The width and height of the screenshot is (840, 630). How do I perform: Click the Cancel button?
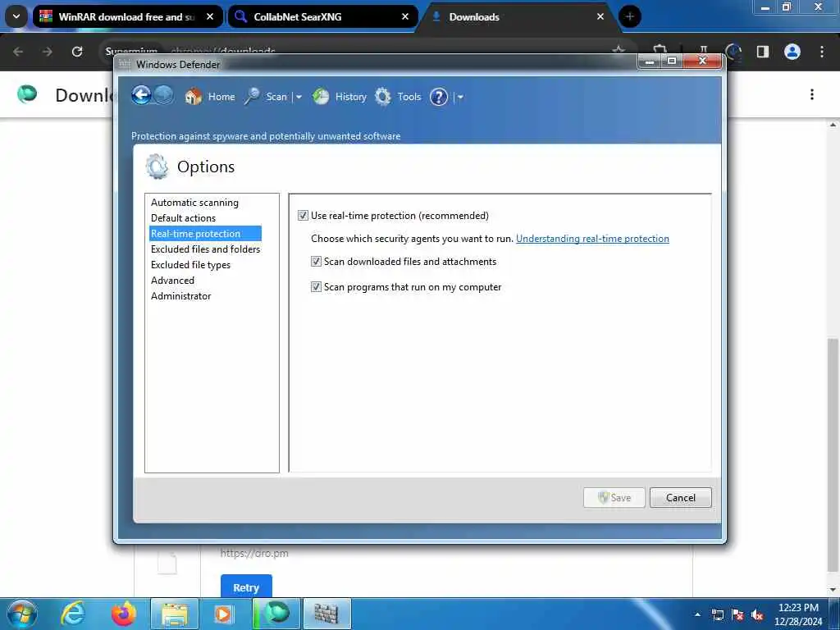coord(680,498)
